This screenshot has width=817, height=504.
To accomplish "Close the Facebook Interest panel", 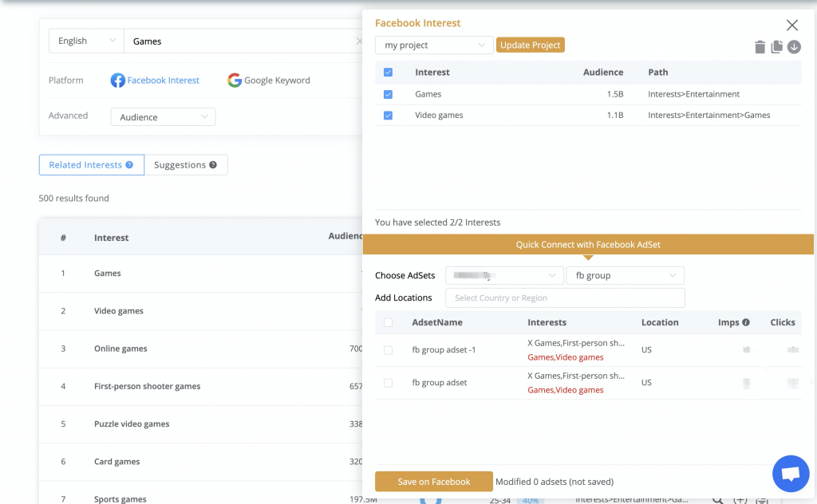I will coord(792,25).
